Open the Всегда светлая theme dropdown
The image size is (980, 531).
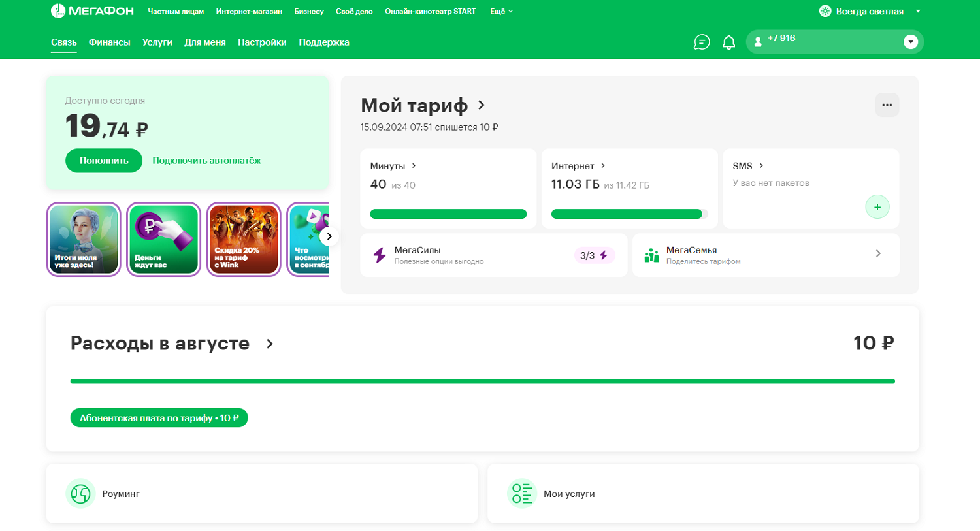click(x=918, y=12)
